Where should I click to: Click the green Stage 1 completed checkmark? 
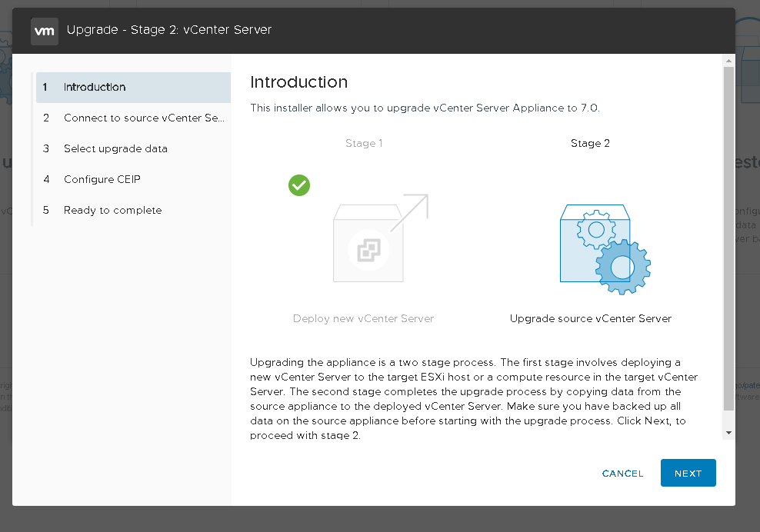pos(299,185)
